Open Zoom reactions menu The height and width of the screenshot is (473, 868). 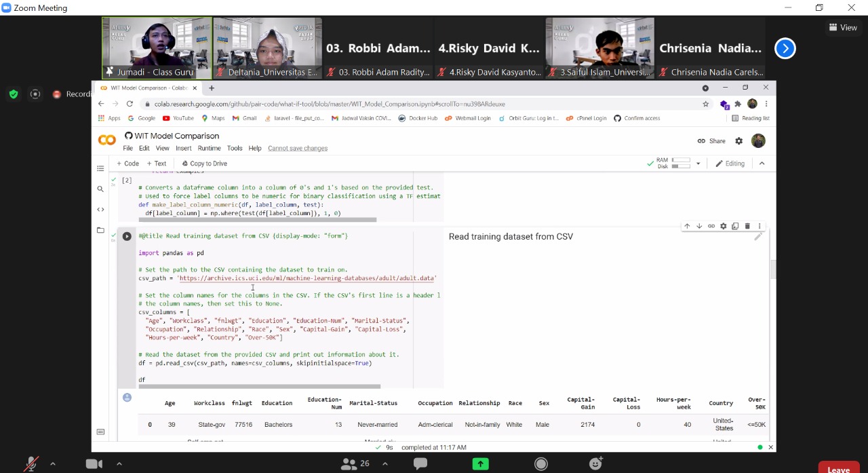596,464
